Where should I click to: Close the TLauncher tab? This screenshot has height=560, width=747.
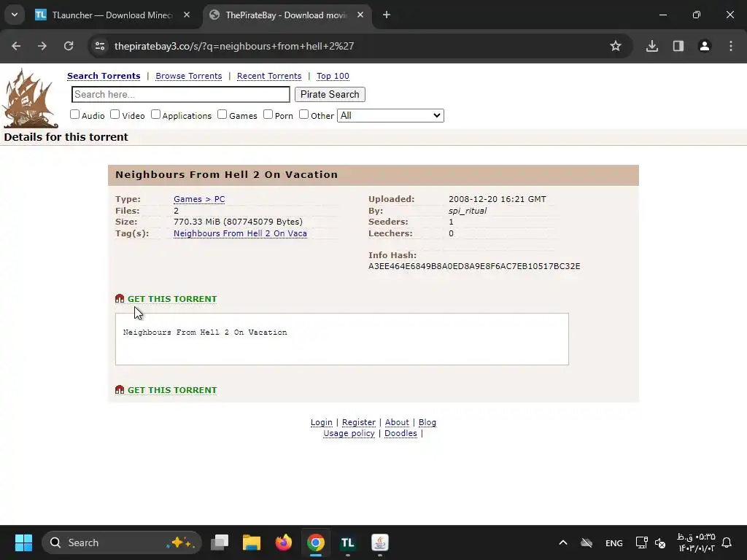coord(187,15)
